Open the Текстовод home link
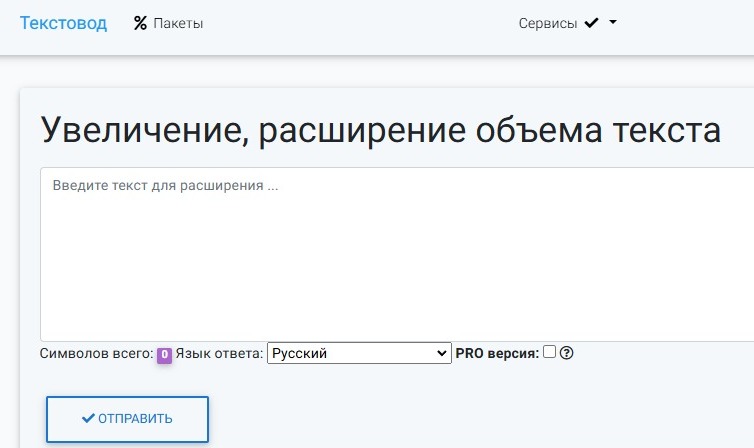The width and height of the screenshot is (754, 448). tap(63, 23)
